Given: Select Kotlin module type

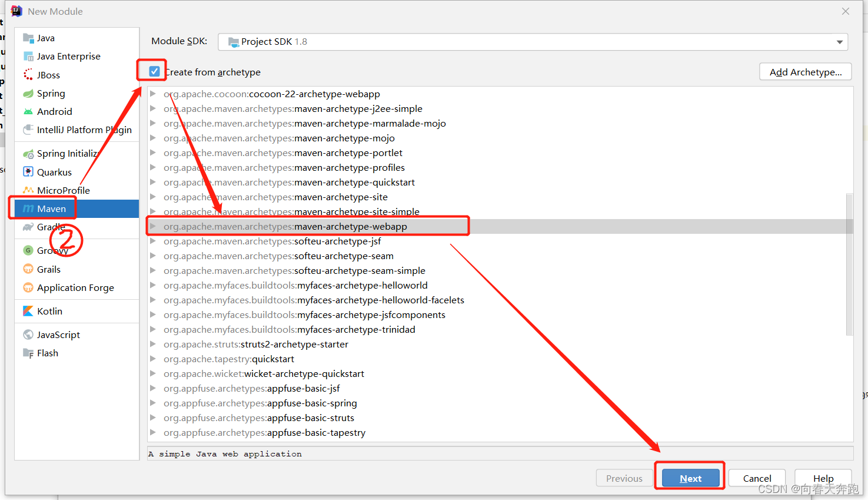Looking at the screenshot, I should tap(77, 311).
